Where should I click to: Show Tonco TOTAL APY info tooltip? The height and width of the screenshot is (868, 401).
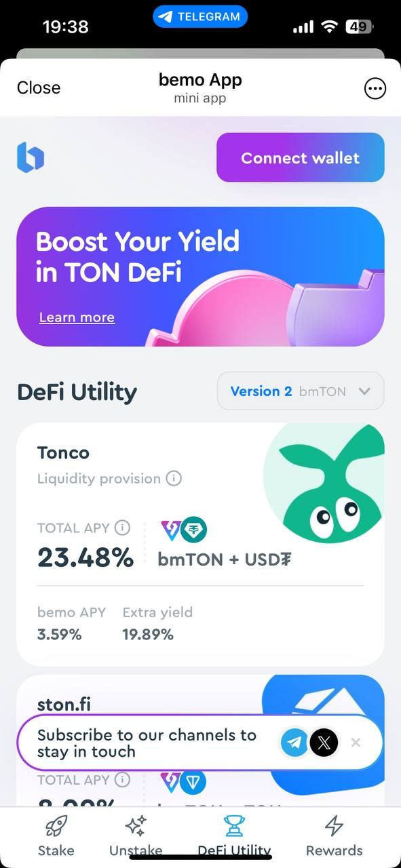coord(122,528)
